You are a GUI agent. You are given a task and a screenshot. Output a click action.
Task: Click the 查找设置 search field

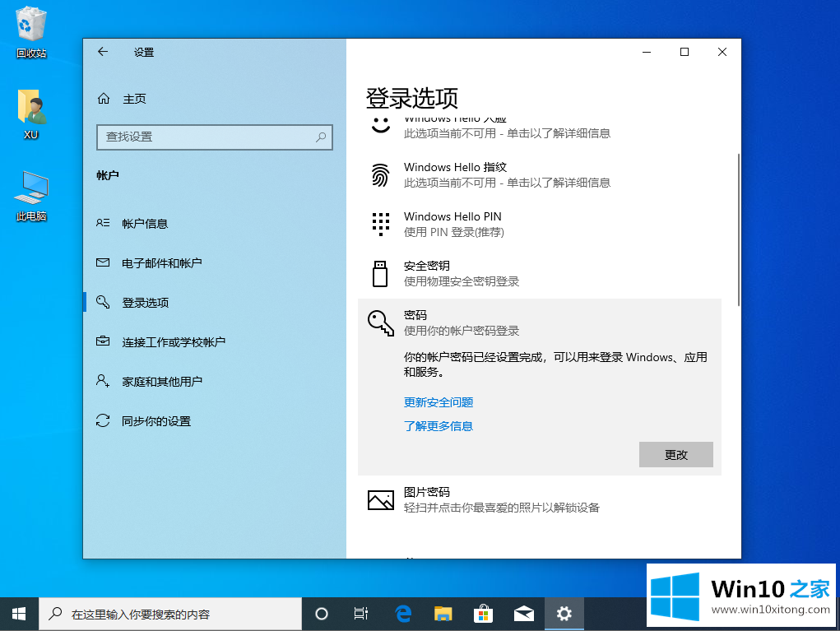click(214, 137)
